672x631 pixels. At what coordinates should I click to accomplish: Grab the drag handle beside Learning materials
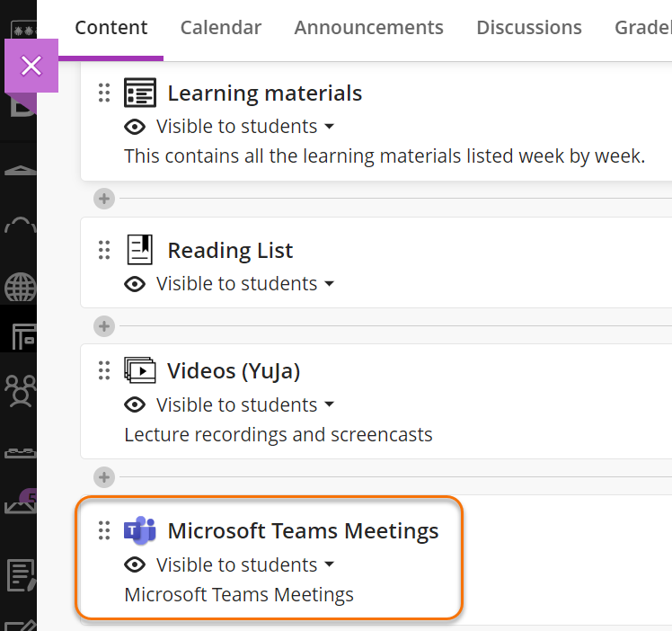pyautogui.click(x=104, y=93)
